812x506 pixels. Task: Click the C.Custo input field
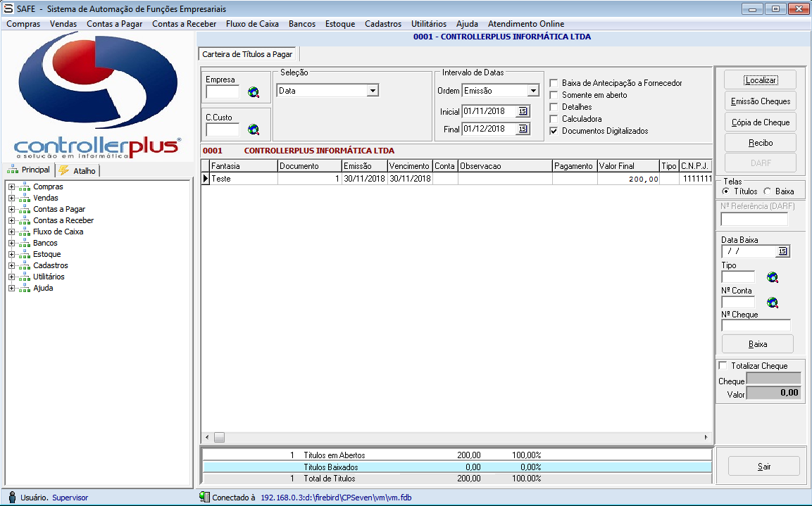(x=223, y=129)
